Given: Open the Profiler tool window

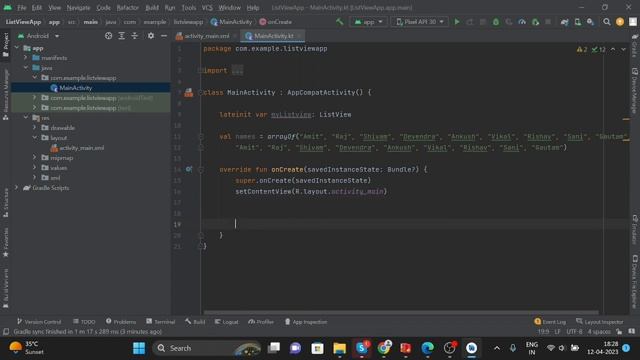Looking at the screenshot, I should [261, 322].
